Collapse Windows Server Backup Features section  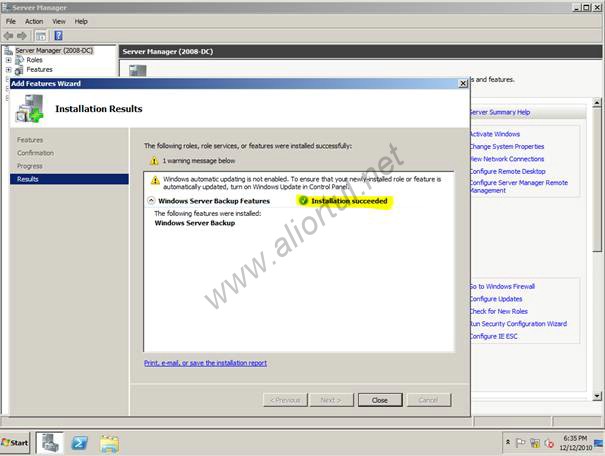(151, 201)
